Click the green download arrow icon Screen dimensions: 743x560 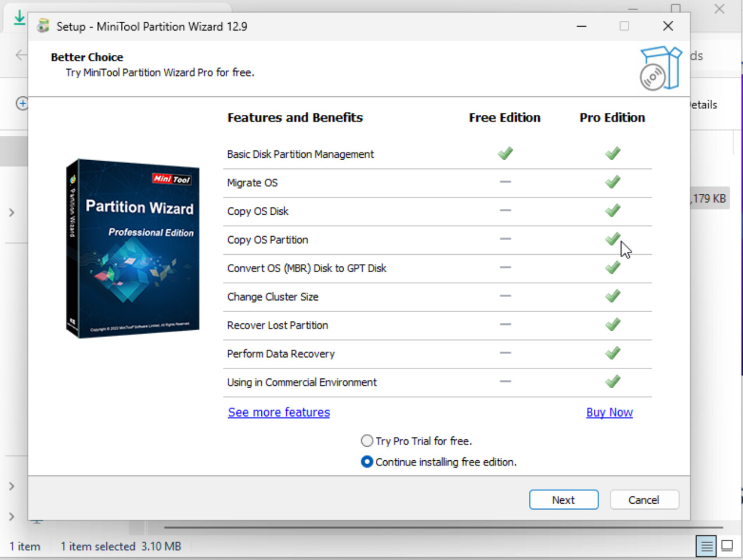coord(19,17)
